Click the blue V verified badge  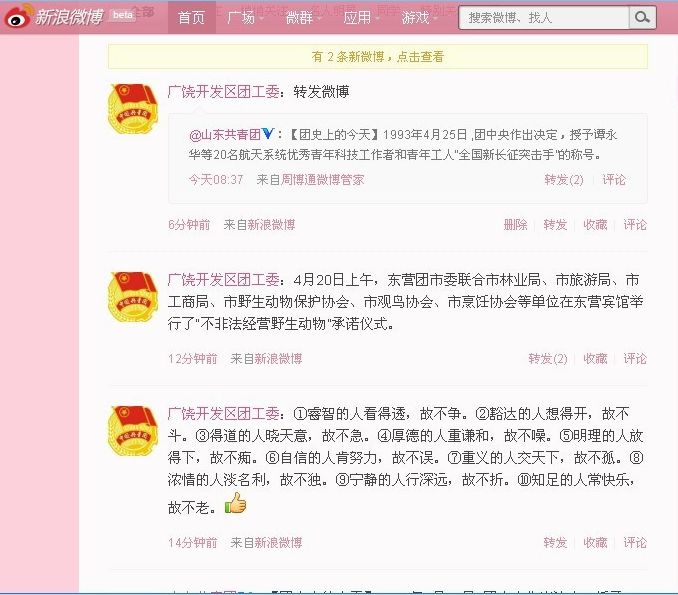(268, 134)
